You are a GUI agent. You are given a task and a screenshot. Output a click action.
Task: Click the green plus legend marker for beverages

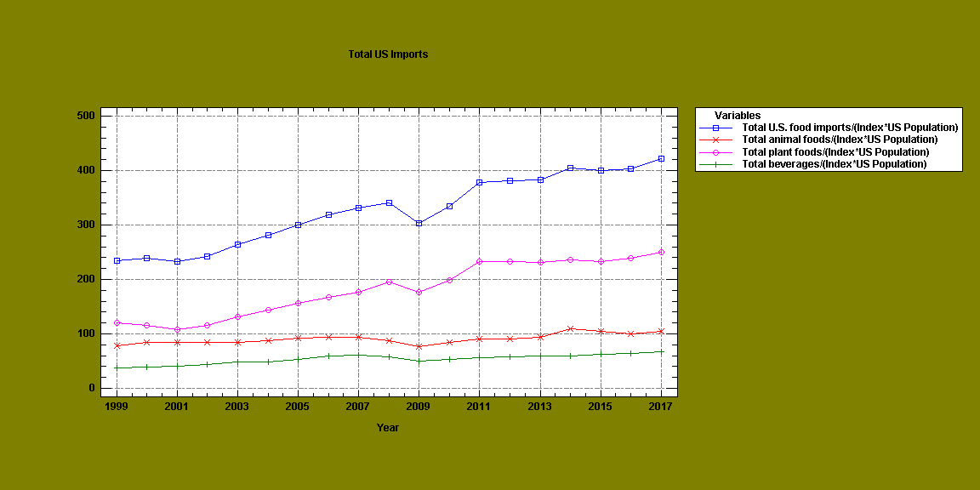(715, 164)
